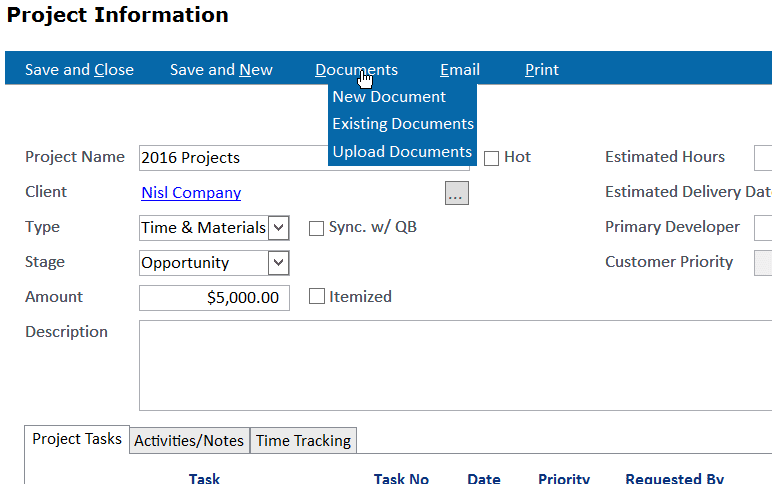
Task: Click inside the Description text area
Action: coord(455,365)
